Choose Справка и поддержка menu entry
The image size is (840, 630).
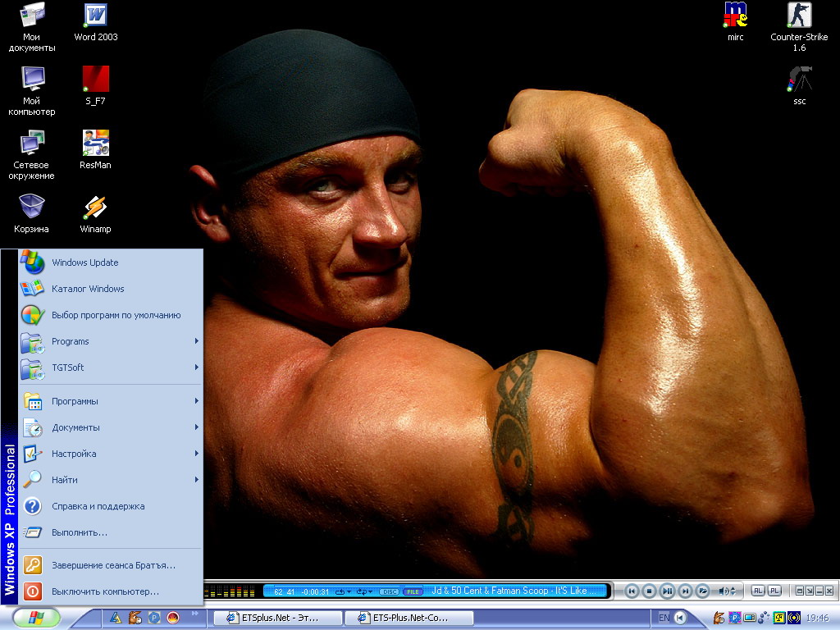(98, 506)
